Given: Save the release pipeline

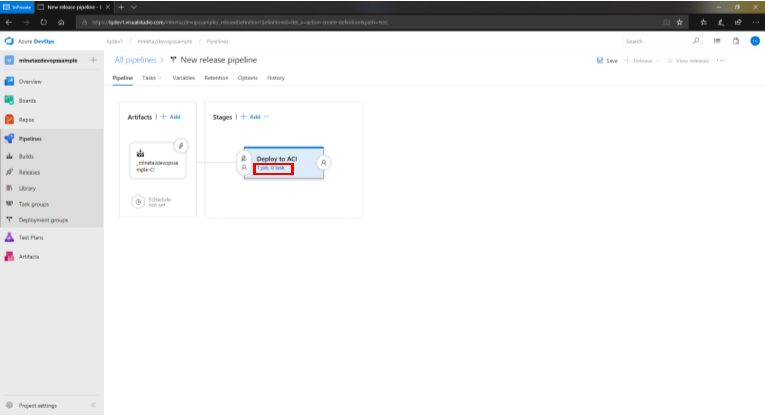Looking at the screenshot, I should click(x=607, y=61).
